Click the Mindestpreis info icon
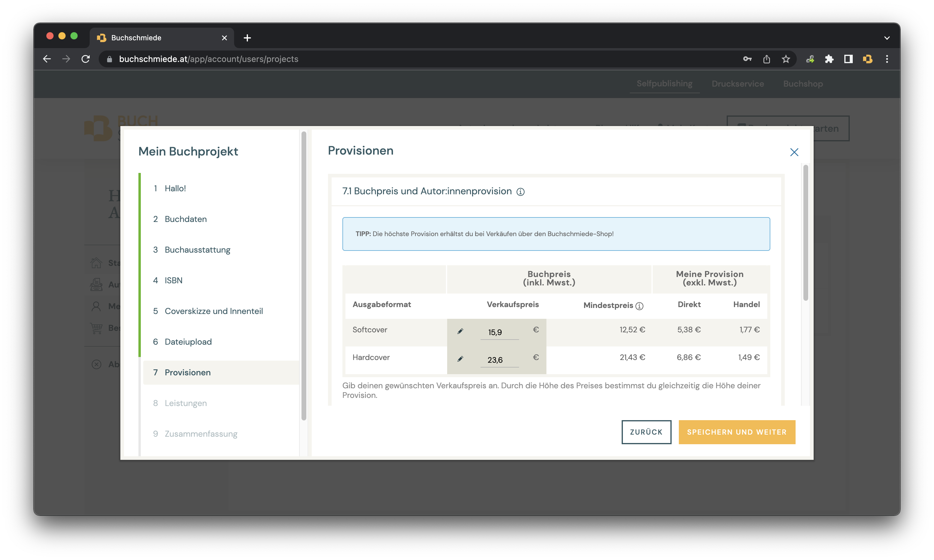The height and width of the screenshot is (560, 934). [x=639, y=306]
